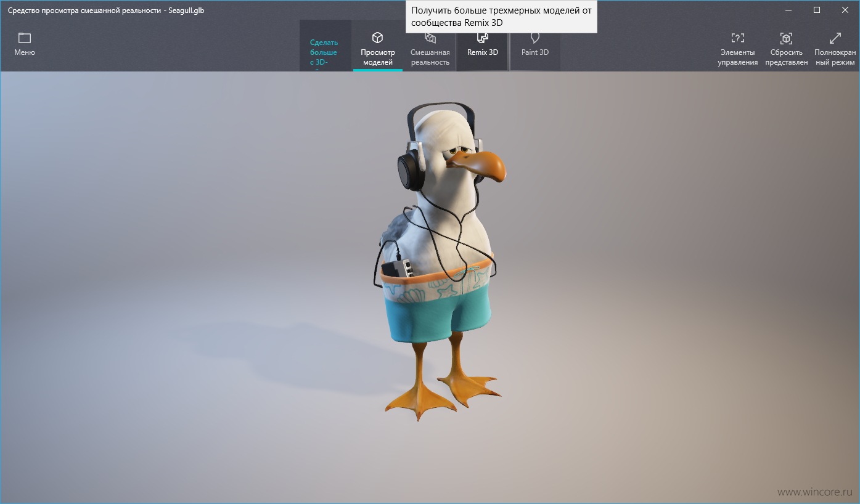The height and width of the screenshot is (504, 860).
Task: Maximize the Mixed Reality Viewer window
Action: (x=817, y=10)
